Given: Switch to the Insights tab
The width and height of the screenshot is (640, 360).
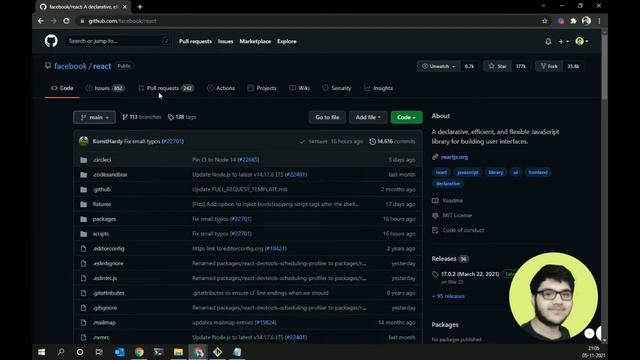Looking at the screenshot, I should (x=378, y=88).
